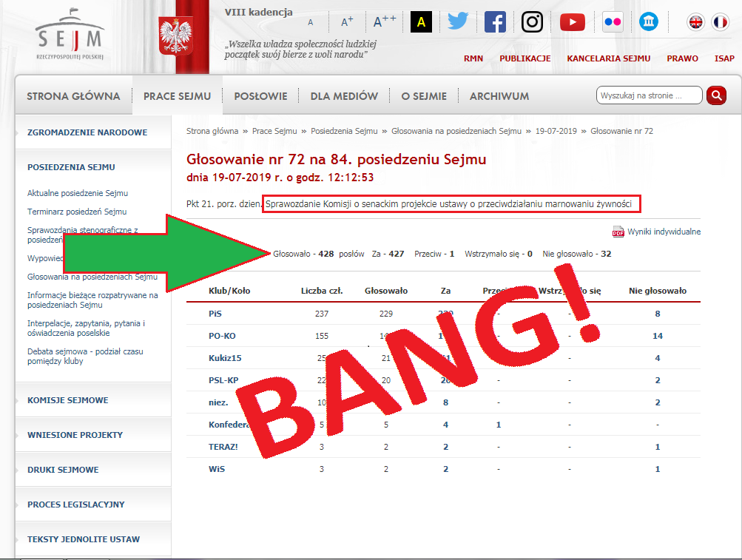Viewport: 742px width, 560px height.
Task: Set medium font size A+
Action: pos(347,22)
